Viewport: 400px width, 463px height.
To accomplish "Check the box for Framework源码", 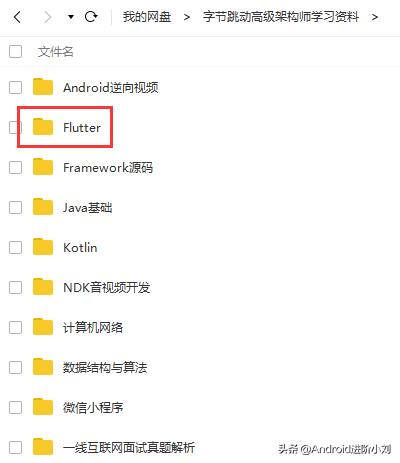I will (x=15, y=167).
